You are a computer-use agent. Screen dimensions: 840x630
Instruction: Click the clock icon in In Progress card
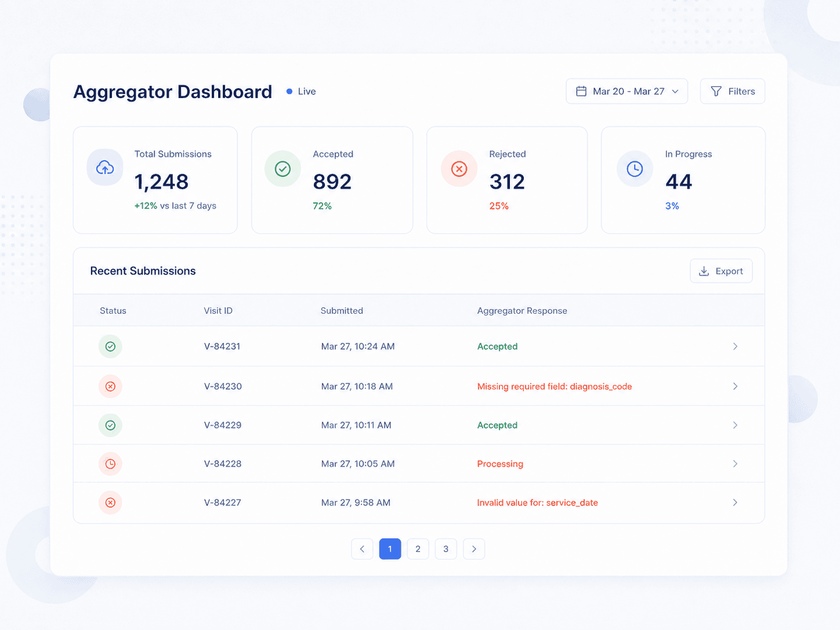coord(635,169)
